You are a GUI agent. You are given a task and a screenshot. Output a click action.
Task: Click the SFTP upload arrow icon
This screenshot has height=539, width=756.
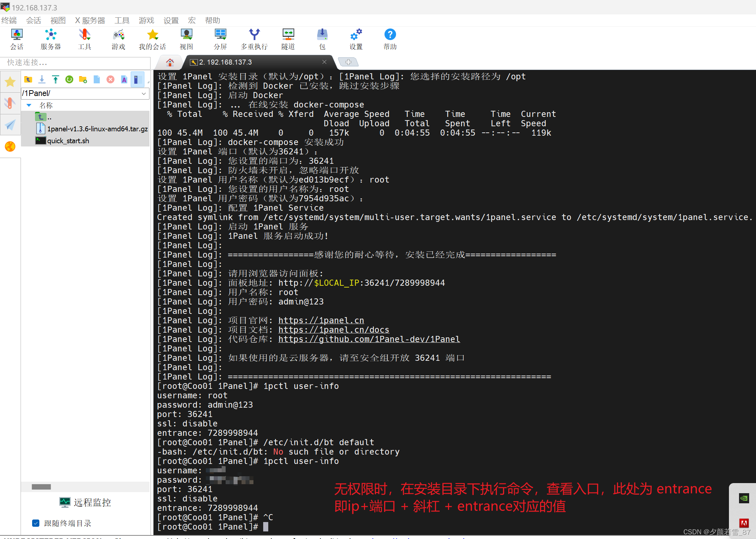pyautogui.click(x=56, y=79)
